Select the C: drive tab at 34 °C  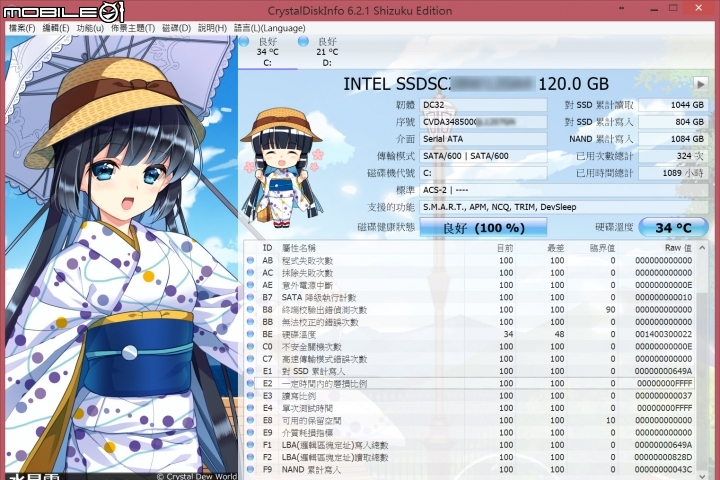pyautogui.click(x=267, y=52)
